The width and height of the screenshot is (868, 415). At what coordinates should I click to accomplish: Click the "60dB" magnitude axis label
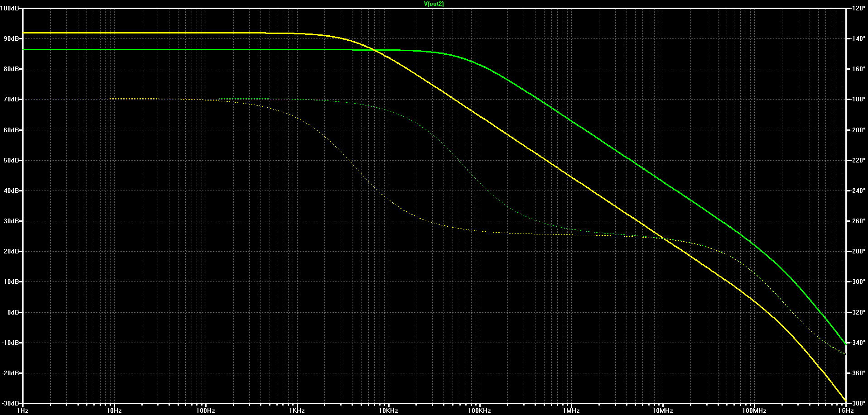click(11, 130)
